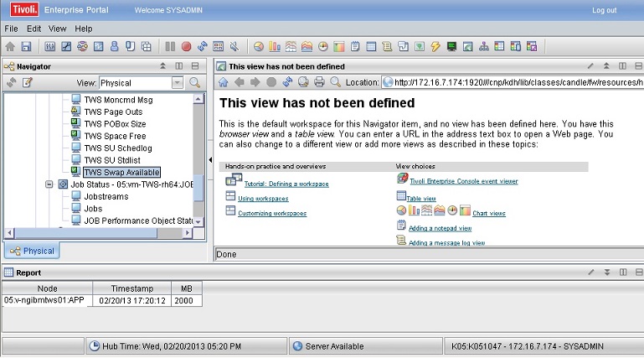Screen dimensions: 644x358
Task: Click the Administer Users icon
Action: [x=114, y=46]
